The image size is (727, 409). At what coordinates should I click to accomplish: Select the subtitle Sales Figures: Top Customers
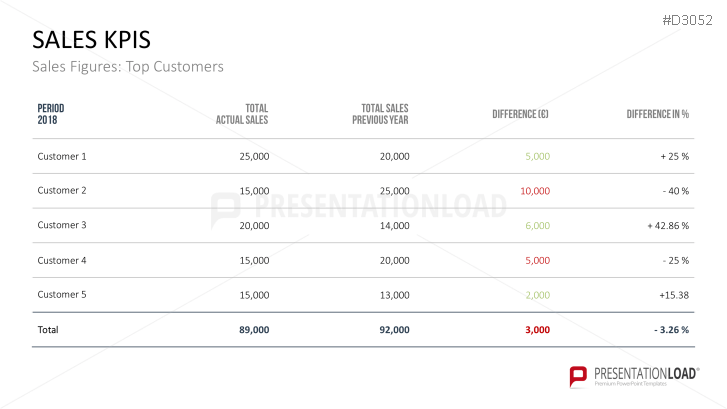pyautogui.click(x=128, y=67)
